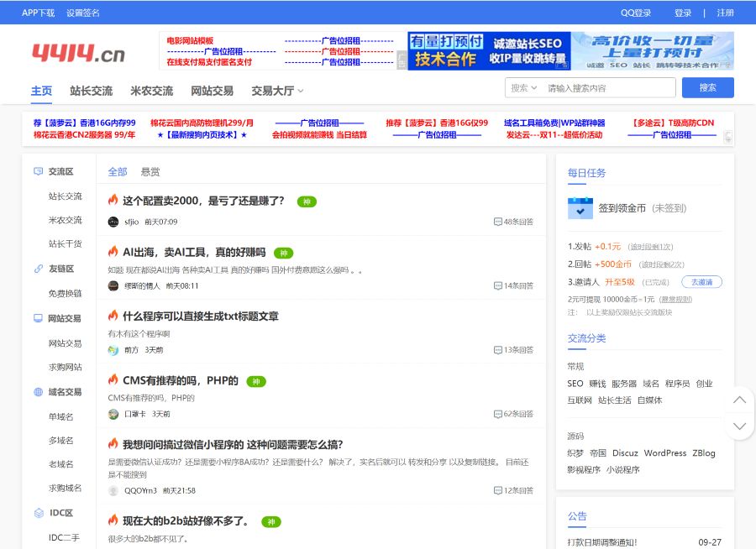Image resolution: width=756 pixels, height=549 pixels.
Task: Click the 神 badge next to AI出海 post title
Action: [x=284, y=253]
